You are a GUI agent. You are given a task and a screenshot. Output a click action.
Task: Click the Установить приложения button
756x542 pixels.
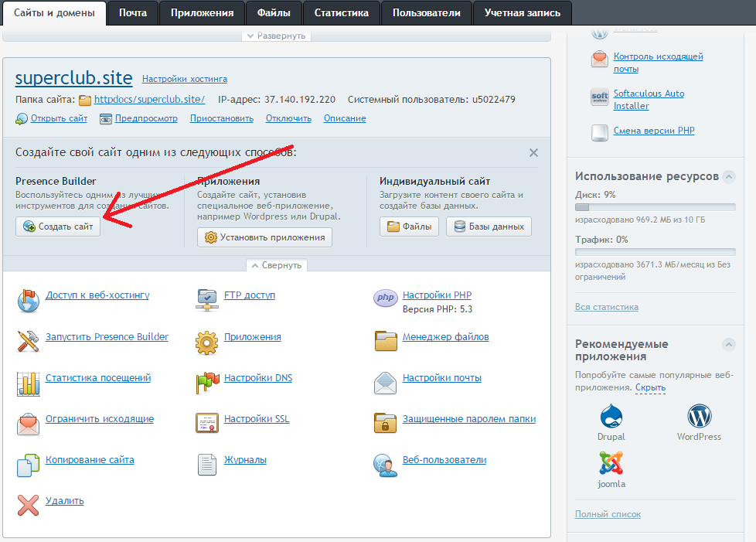point(264,237)
